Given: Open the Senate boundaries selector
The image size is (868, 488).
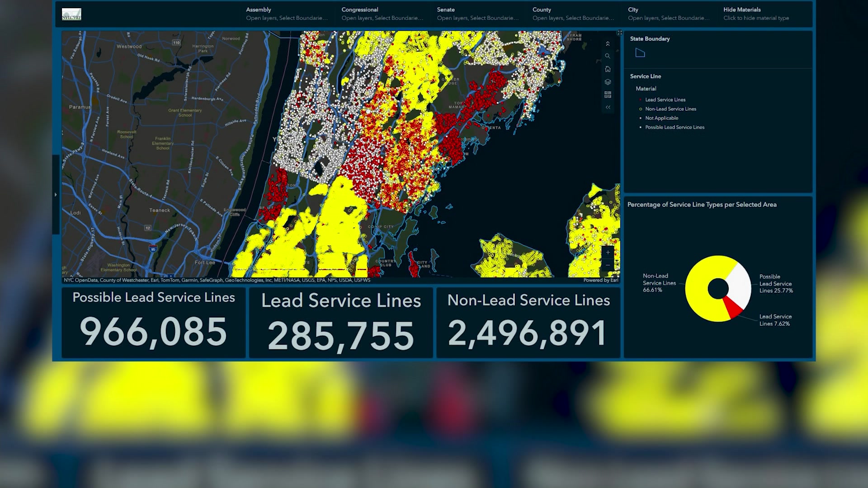Looking at the screenshot, I should click(477, 14).
